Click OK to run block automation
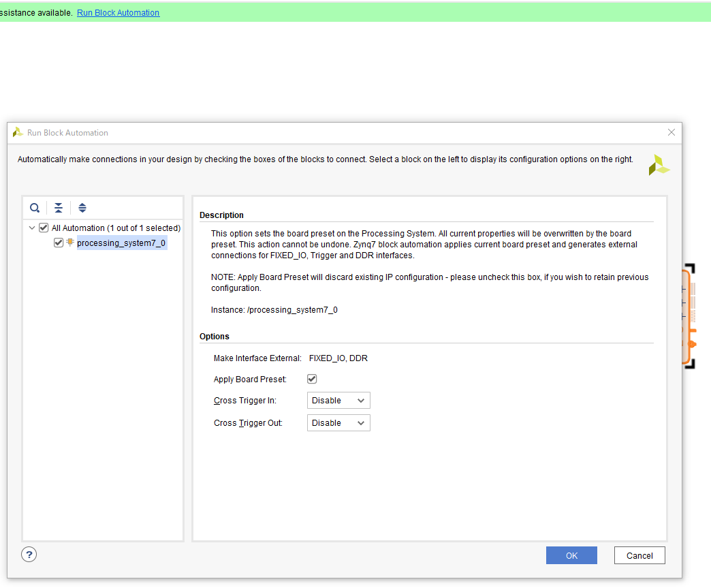This screenshot has width=711, height=588. click(571, 555)
